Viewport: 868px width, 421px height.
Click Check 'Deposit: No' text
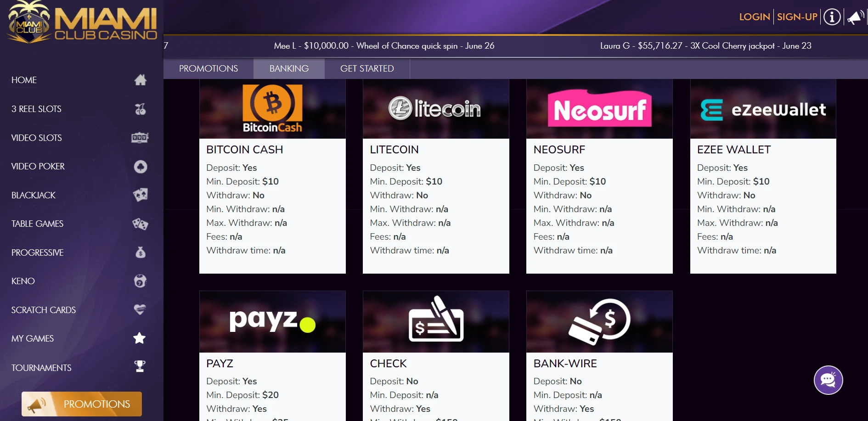(x=394, y=381)
